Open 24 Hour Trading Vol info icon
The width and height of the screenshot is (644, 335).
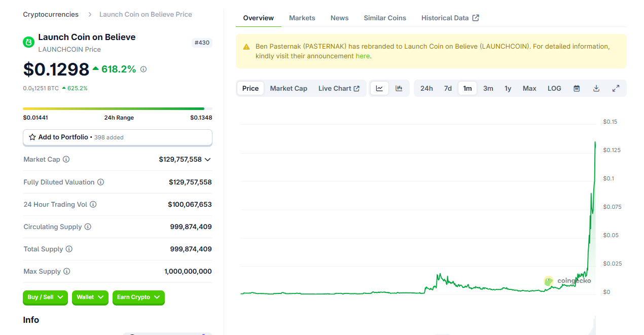93,204
